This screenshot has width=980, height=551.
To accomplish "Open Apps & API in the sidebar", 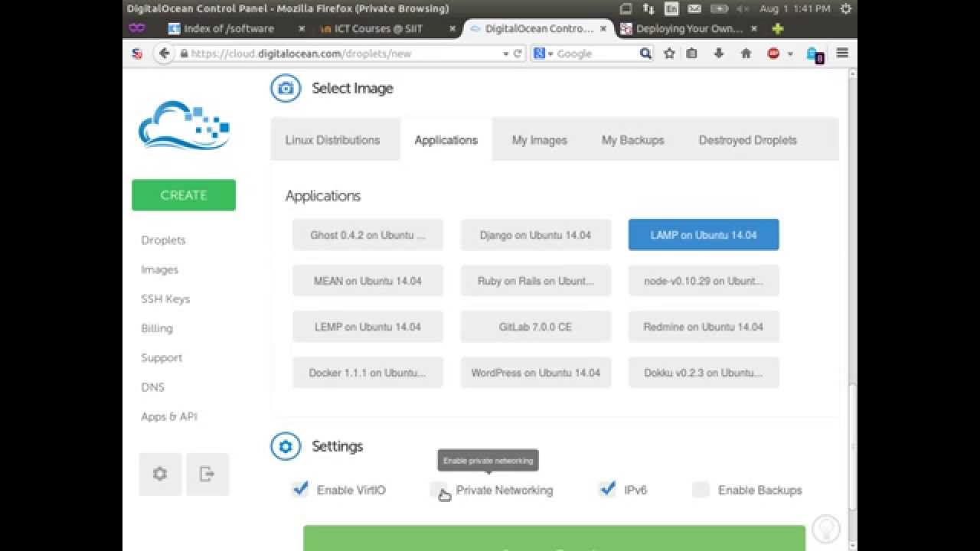I will pos(169,416).
